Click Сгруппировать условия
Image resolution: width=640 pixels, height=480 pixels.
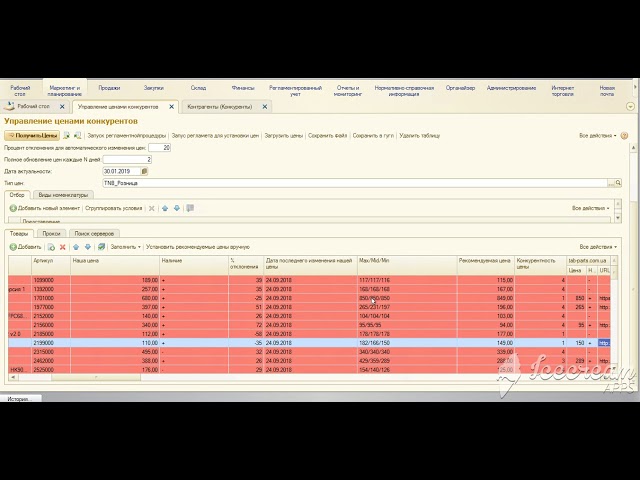pyautogui.click(x=113, y=208)
